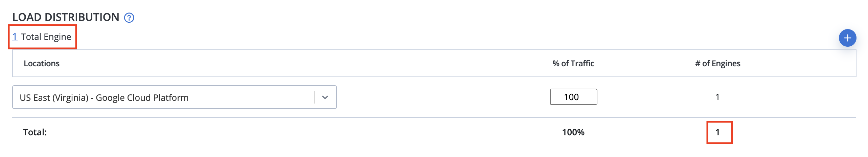Select the Total: row label
868x157 pixels.
click(35, 132)
